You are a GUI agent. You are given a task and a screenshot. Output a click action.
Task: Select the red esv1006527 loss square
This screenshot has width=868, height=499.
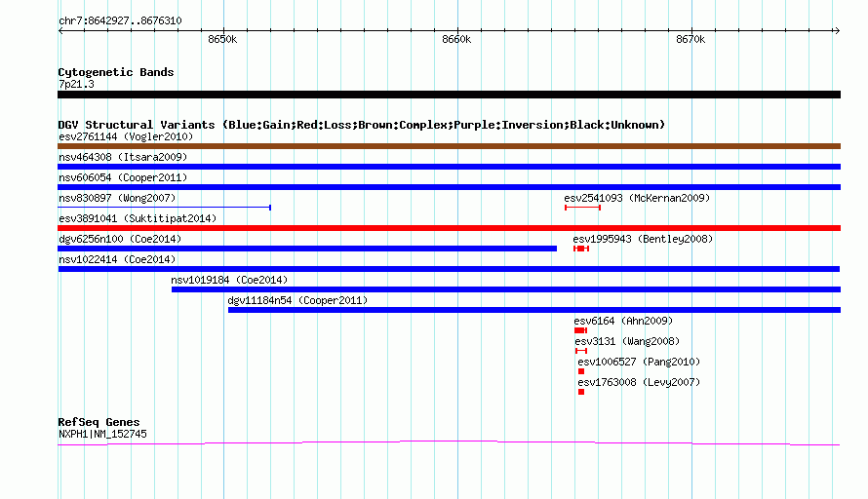[x=581, y=371]
